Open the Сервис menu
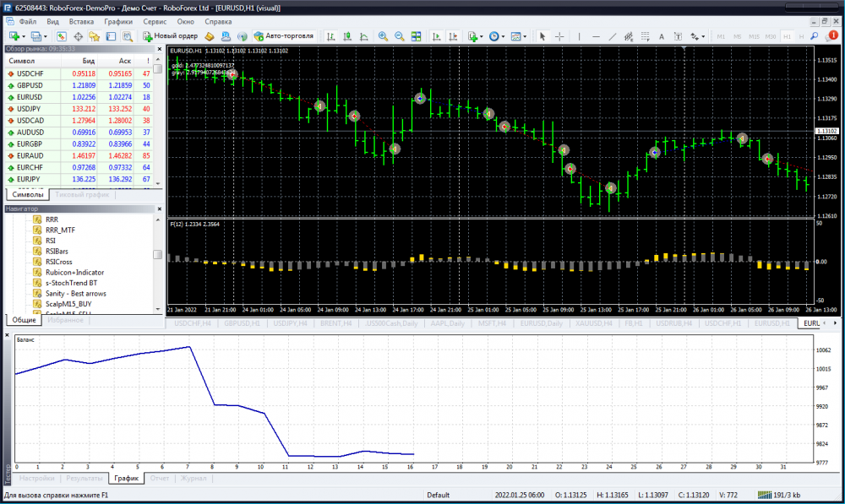Image resolution: width=845 pixels, height=504 pixels. click(x=155, y=22)
